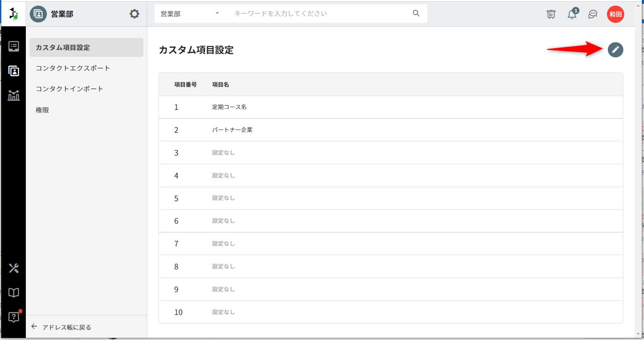Image resolution: width=644 pixels, height=340 pixels.
Task: Open the chart analytics icon in sidebar
Action: pos(14,96)
